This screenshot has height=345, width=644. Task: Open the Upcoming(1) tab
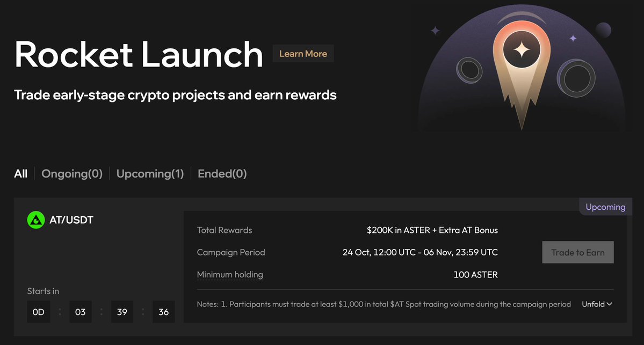(x=150, y=174)
